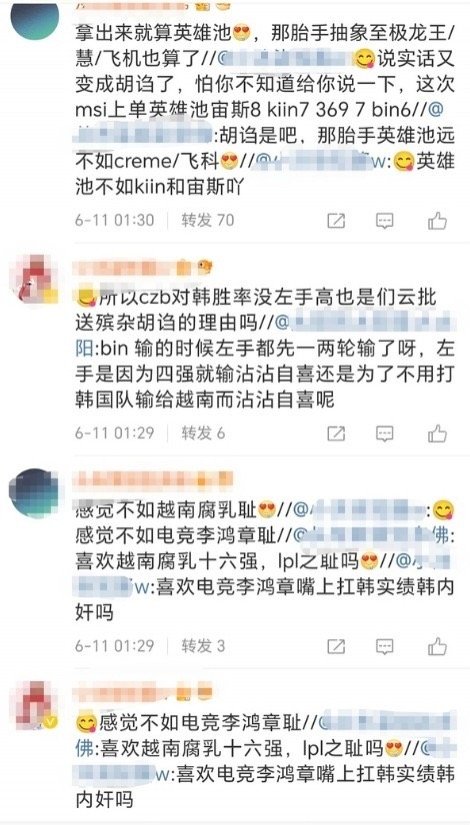Tap the repost icon on the 01:30 post
Viewport: 470px width, 825px height.
336,220
